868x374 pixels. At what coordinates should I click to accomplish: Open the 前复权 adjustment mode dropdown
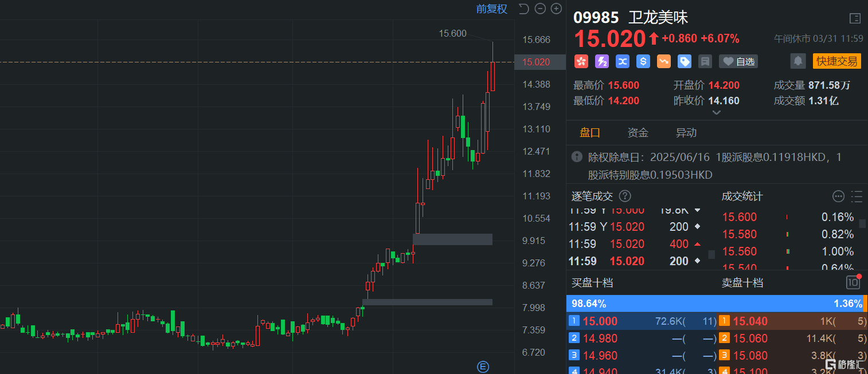[491, 9]
